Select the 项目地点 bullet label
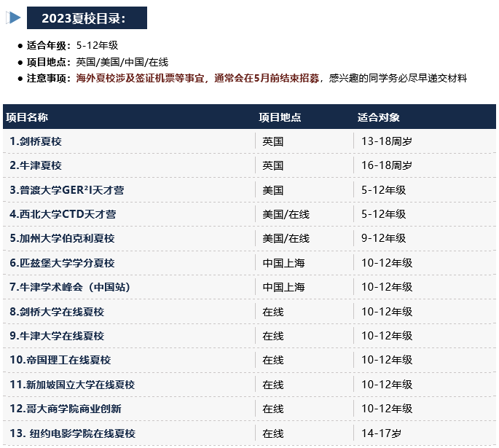The height and width of the screenshot is (448, 499). point(49,62)
